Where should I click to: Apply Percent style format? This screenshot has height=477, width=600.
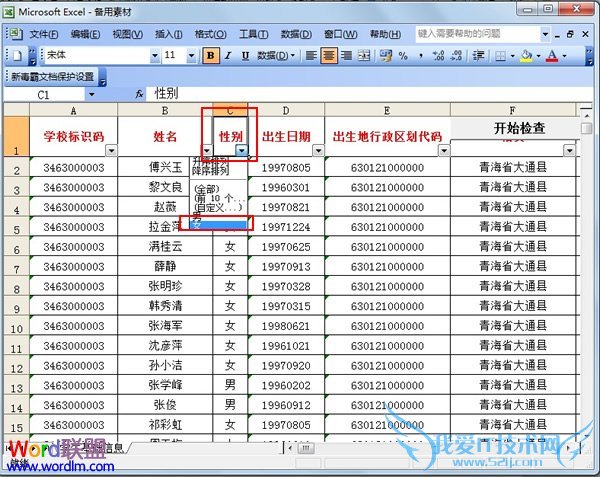point(403,56)
